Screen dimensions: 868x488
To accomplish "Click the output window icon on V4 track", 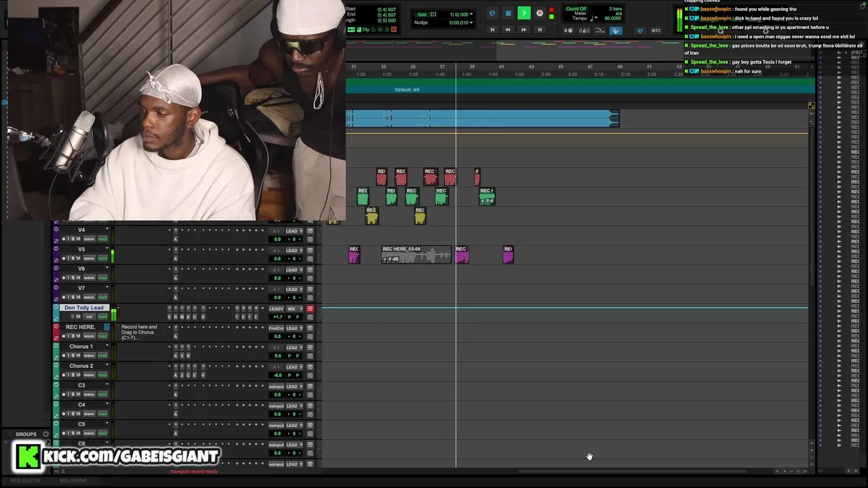I will pos(310,231).
